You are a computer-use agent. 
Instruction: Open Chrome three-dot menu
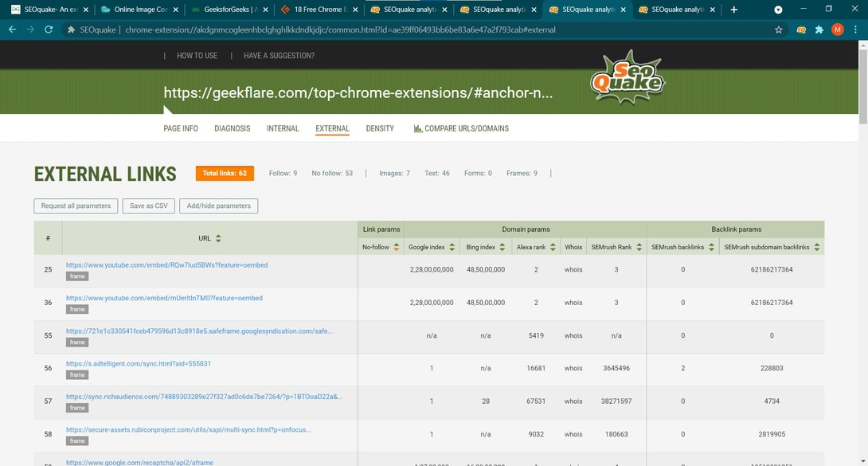856,30
